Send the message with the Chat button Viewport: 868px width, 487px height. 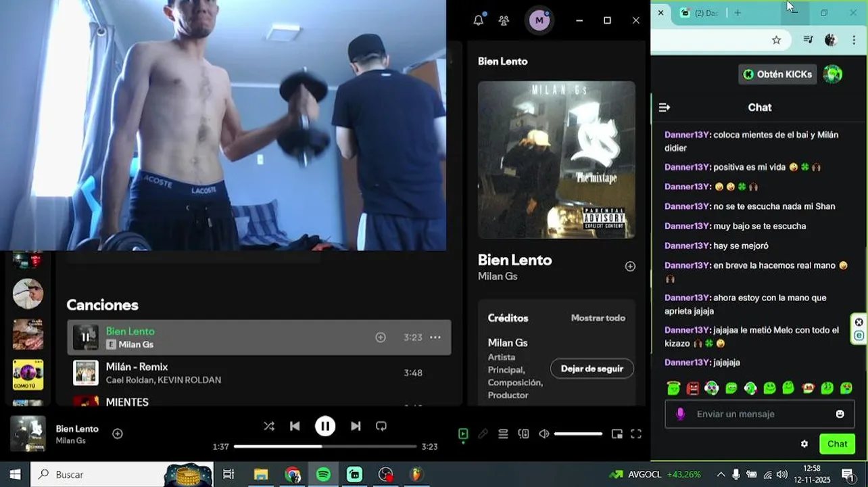tap(837, 444)
